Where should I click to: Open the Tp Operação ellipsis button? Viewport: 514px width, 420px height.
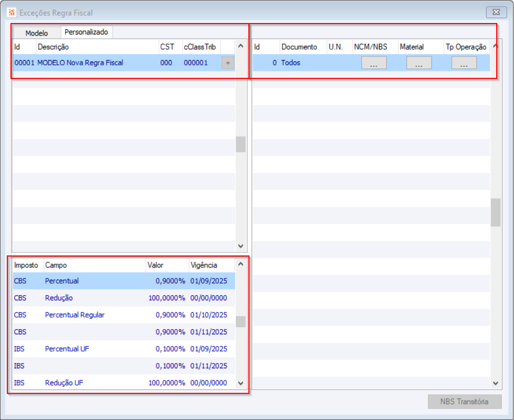[x=464, y=63]
